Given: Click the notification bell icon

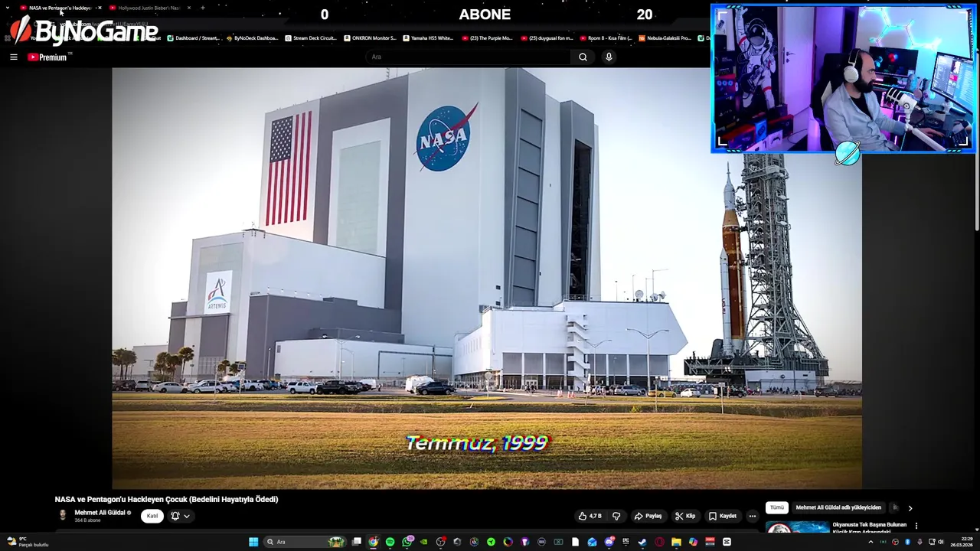Looking at the screenshot, I should tap(175, 516).
